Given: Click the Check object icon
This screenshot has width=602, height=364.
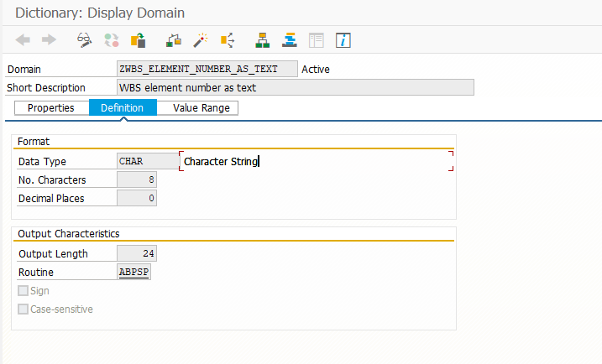Looking at the screenshot, I should [x=174, y=39].
